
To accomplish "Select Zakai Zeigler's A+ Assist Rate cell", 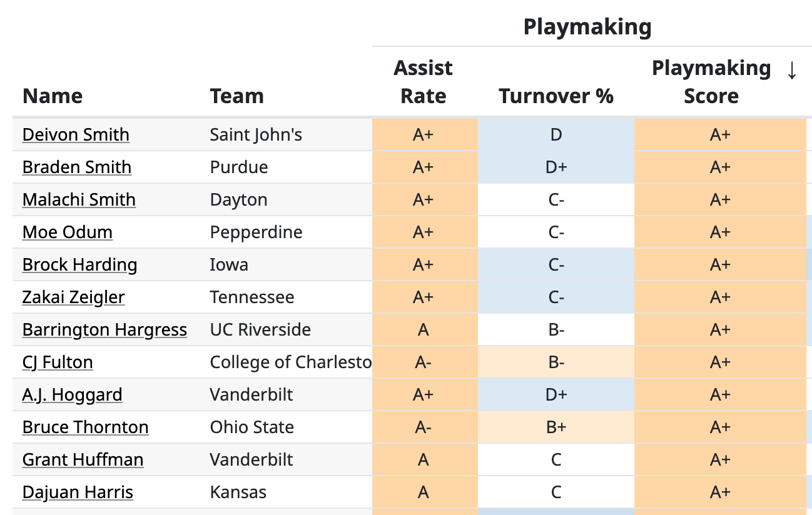I will pos(424,297).
